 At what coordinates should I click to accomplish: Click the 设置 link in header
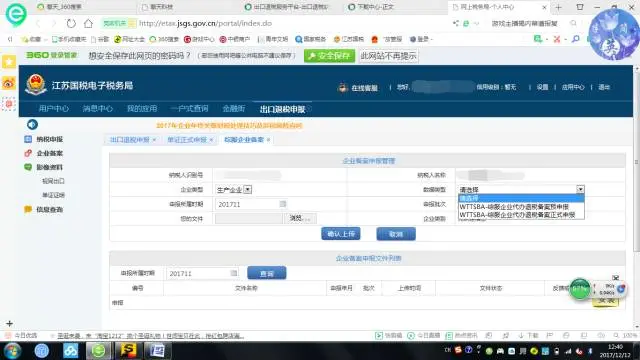(542, 87)
